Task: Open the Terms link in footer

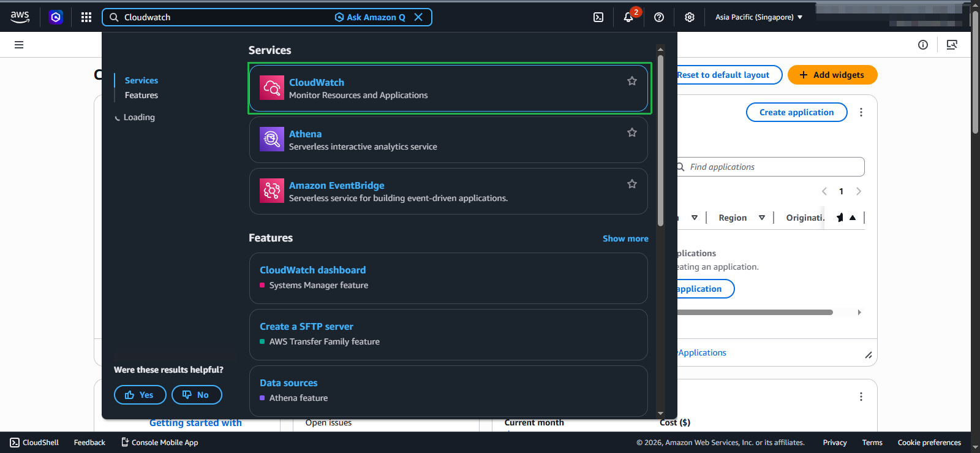Action: point(872,443)
